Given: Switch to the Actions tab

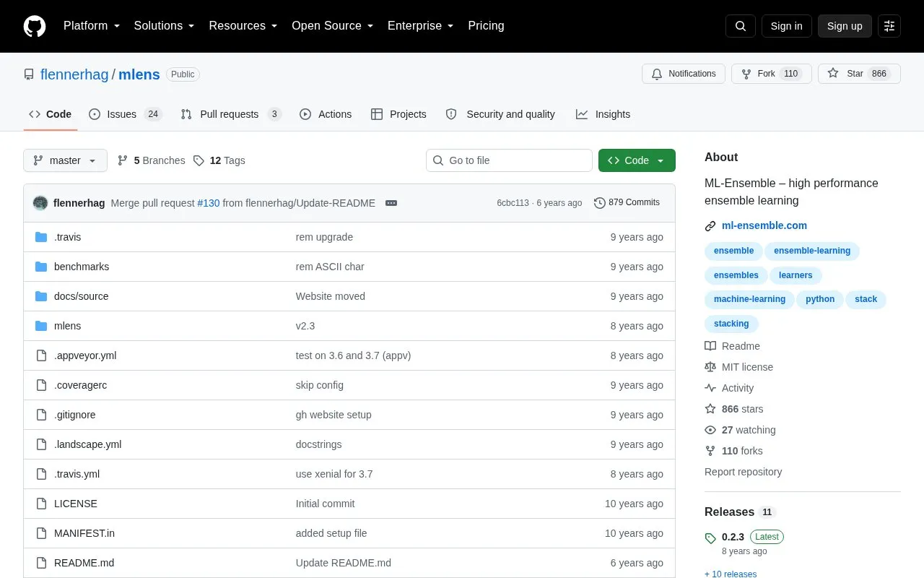Looking at the screenshot, I should tap(326, 114).
